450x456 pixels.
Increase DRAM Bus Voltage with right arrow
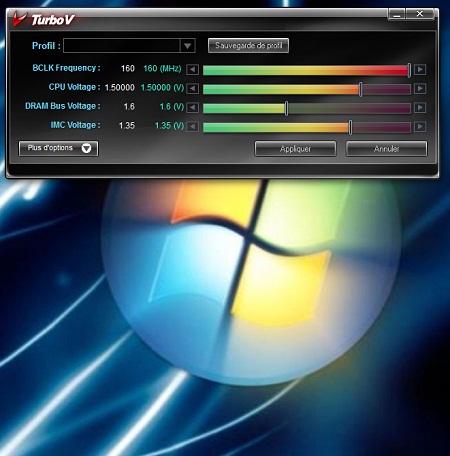(420, 108)
